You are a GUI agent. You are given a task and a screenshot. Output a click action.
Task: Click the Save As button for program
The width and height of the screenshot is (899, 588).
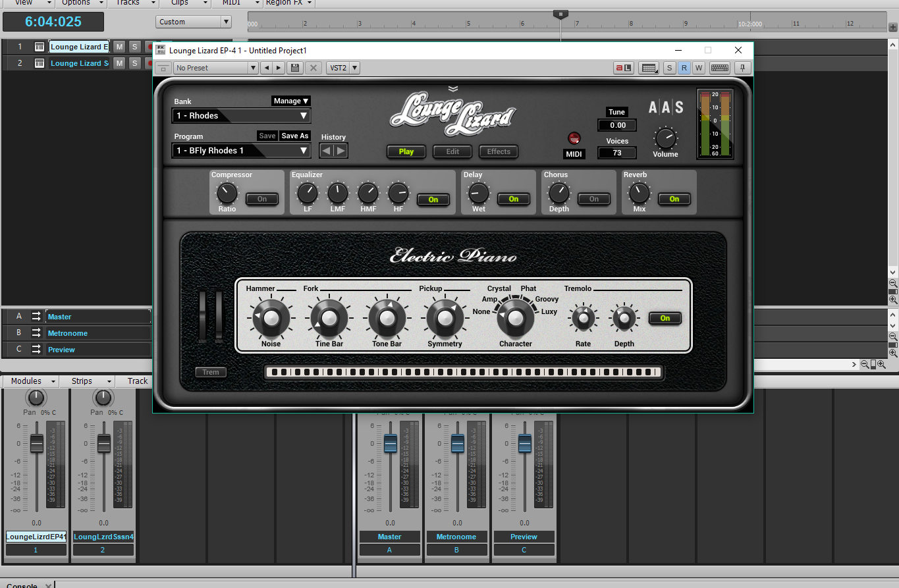(x=295, y=136)
